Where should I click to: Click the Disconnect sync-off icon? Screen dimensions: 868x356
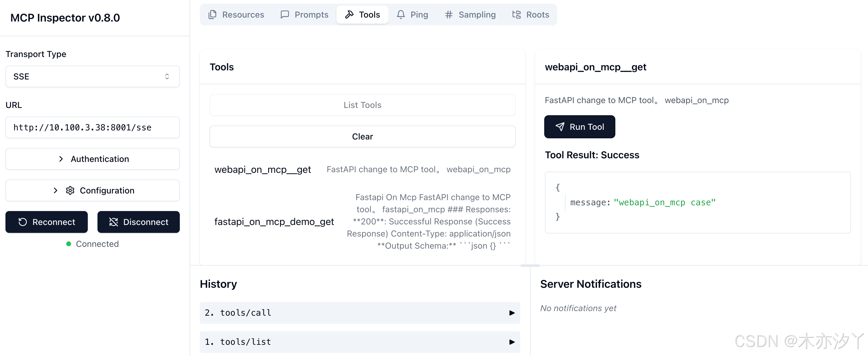coord(114,222)
